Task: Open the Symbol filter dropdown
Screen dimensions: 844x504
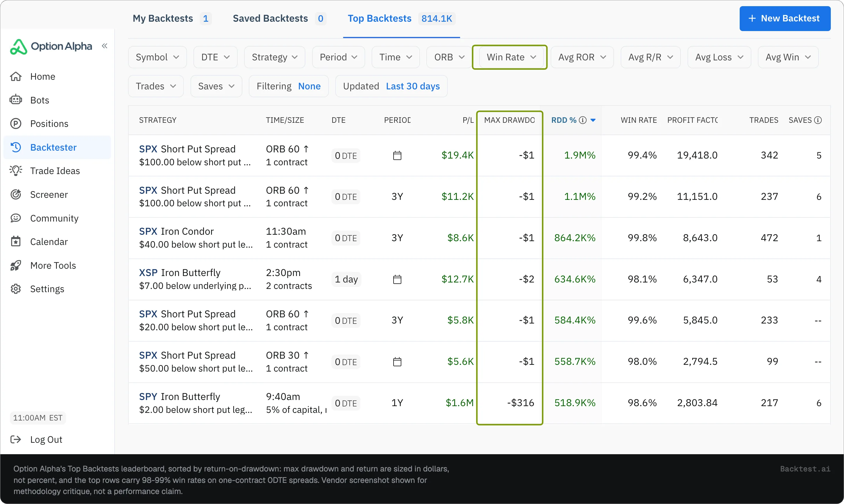Action: pyautogui.click(x=157, y=57)
